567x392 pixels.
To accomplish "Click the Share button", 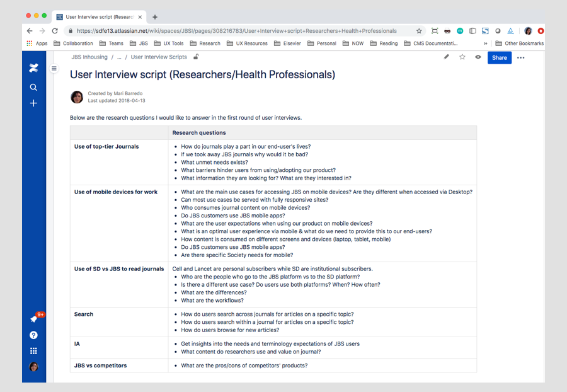I will (499, 57).
